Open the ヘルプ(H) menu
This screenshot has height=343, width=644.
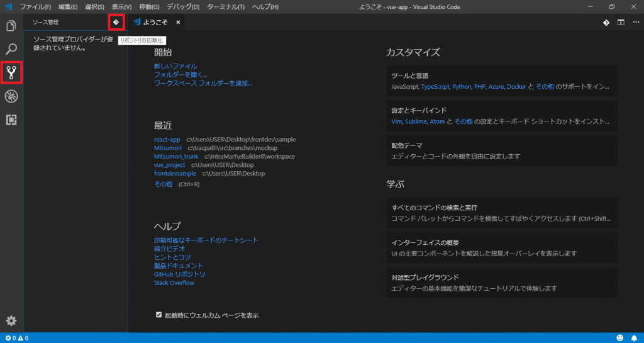point(265,7)
